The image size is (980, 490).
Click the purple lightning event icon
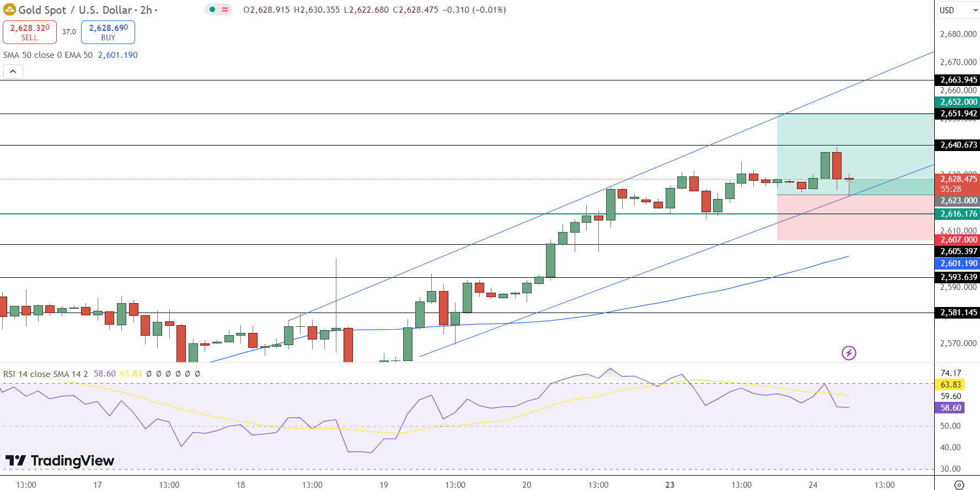click(x=849, y=353)
